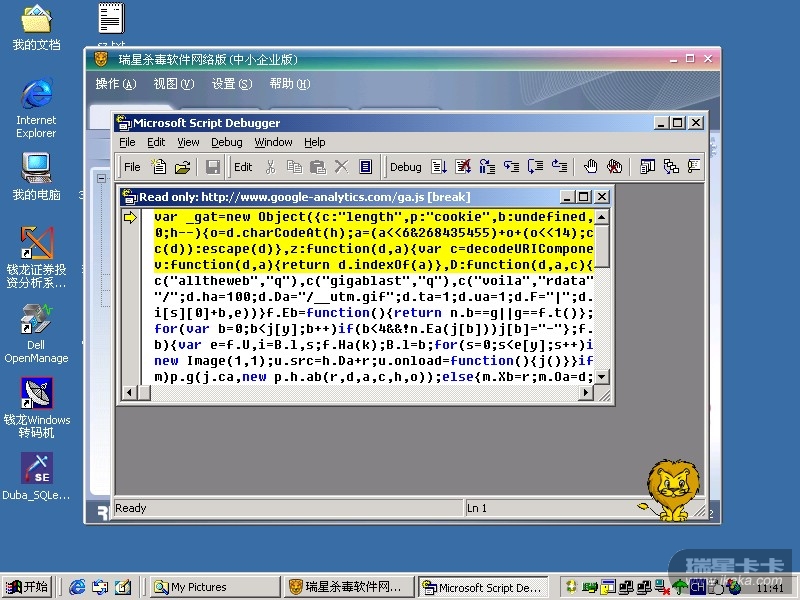Click the Ready status bar text
The height and width of the screenshot is (600, 800).
point(131,508)
